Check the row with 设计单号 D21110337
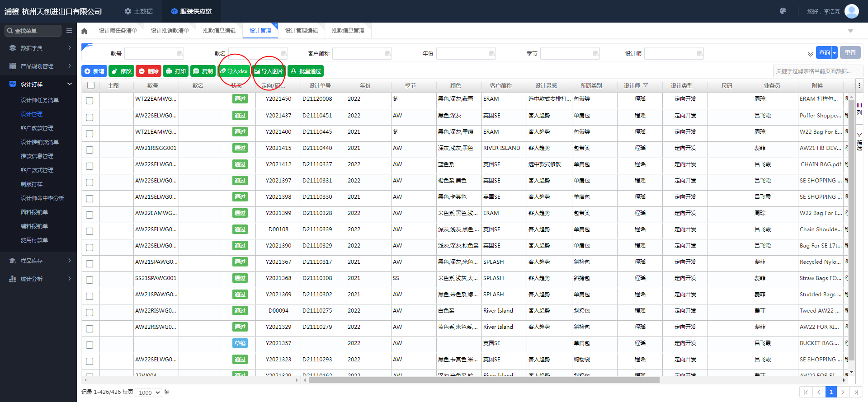 tap(90, 166)
